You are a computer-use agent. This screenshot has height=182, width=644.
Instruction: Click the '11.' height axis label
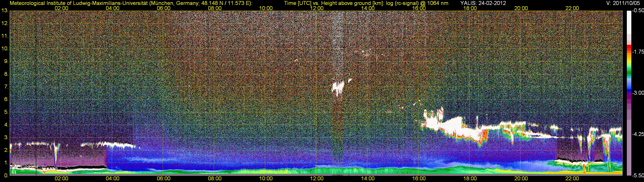(x=5, y=36)
